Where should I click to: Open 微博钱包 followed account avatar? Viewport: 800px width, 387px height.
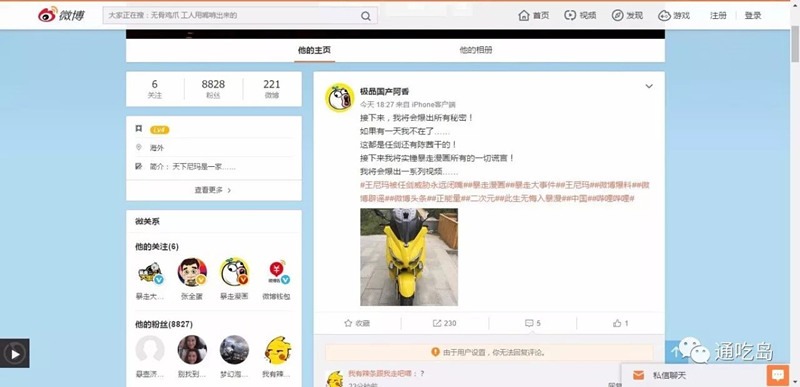277,272
